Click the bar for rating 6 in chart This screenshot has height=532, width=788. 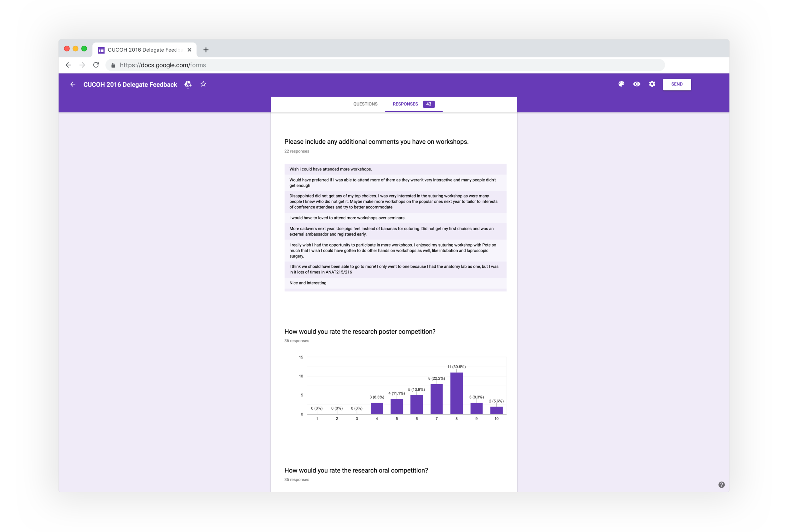pyautogui.click(x=416, y=405)
